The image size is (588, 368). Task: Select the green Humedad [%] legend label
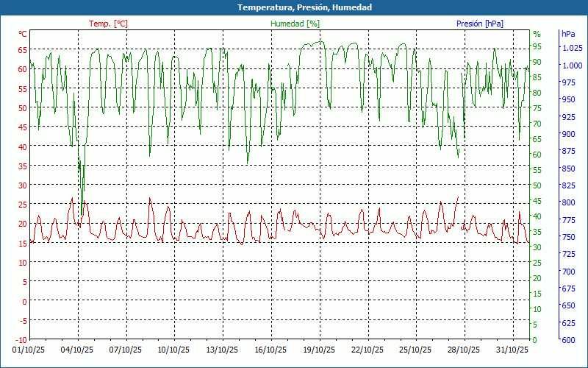[x=295, y=24]
